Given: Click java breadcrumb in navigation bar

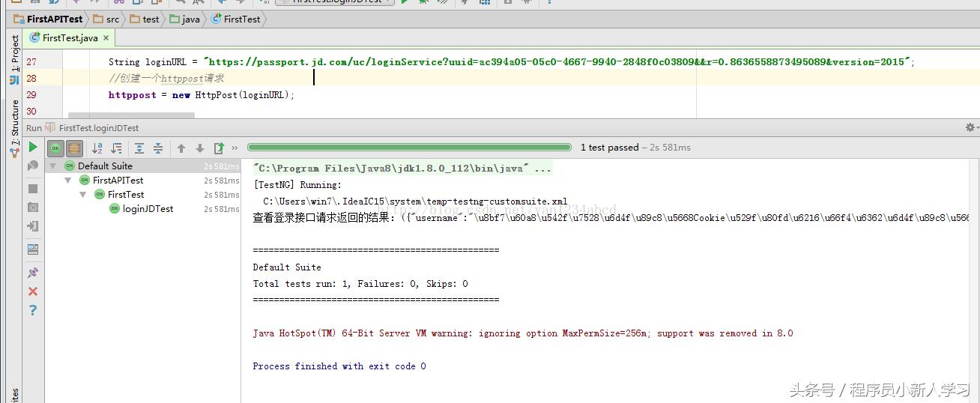Looking at the screenshot, I should [185, 19].
